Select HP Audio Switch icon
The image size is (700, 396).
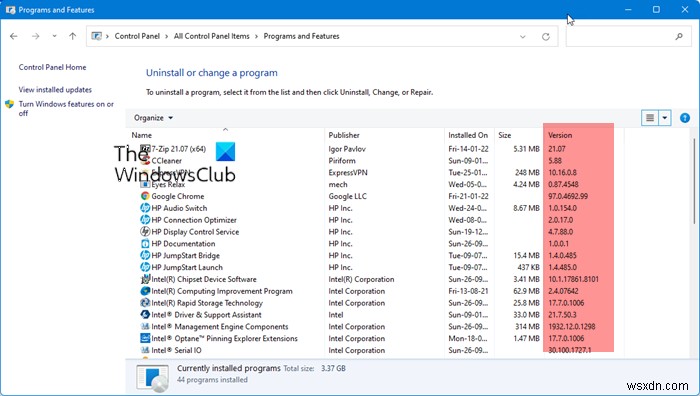(x=145, y=208)
